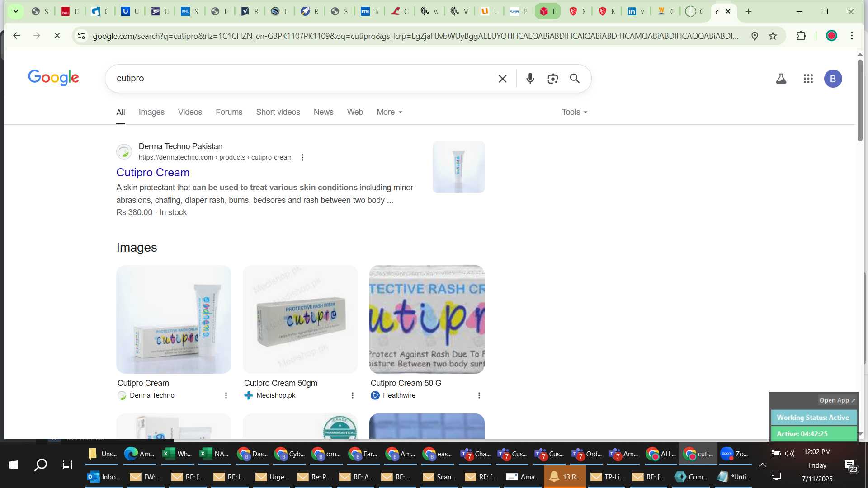Open Chrome three-dot menu

point(852,36)
